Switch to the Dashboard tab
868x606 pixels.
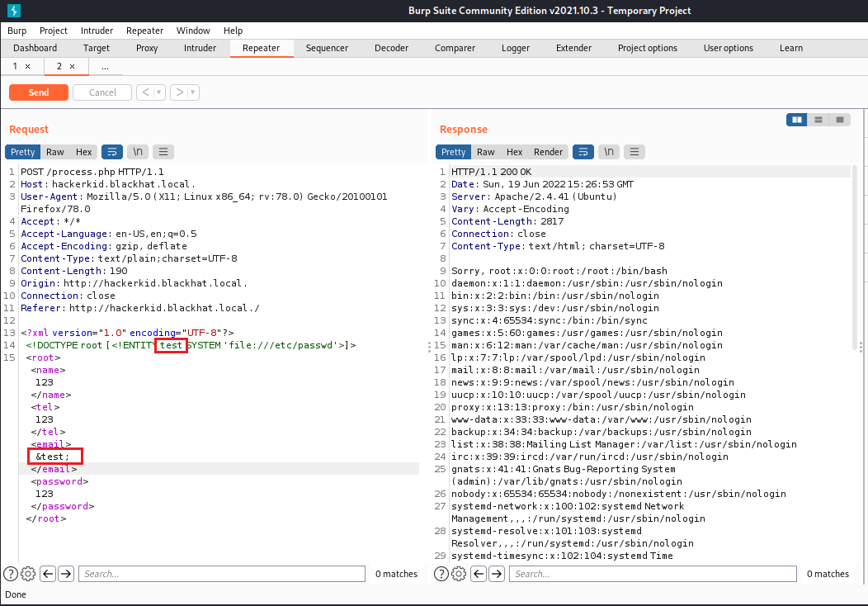click(35, 48)
